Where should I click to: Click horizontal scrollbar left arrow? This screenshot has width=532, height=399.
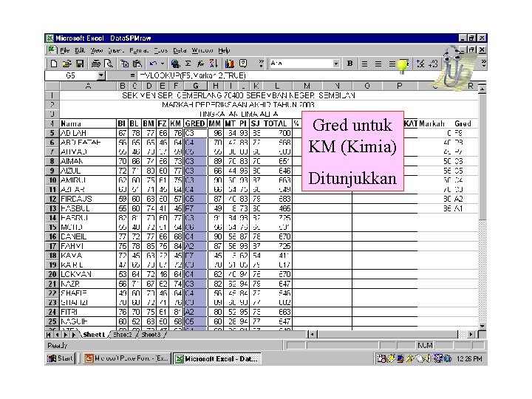(312, 335)
